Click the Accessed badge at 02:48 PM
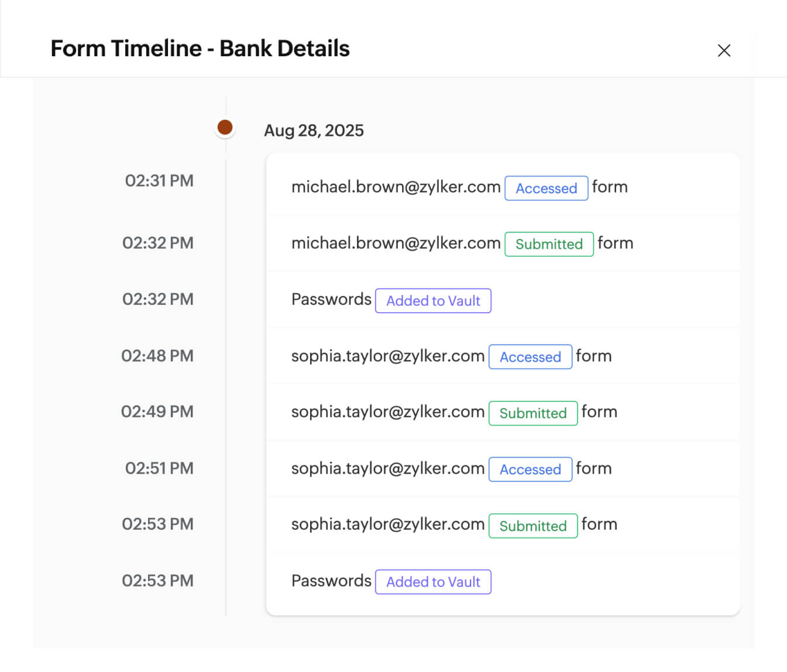This screenshot has width=787, height=672. (x=530, y=357)
